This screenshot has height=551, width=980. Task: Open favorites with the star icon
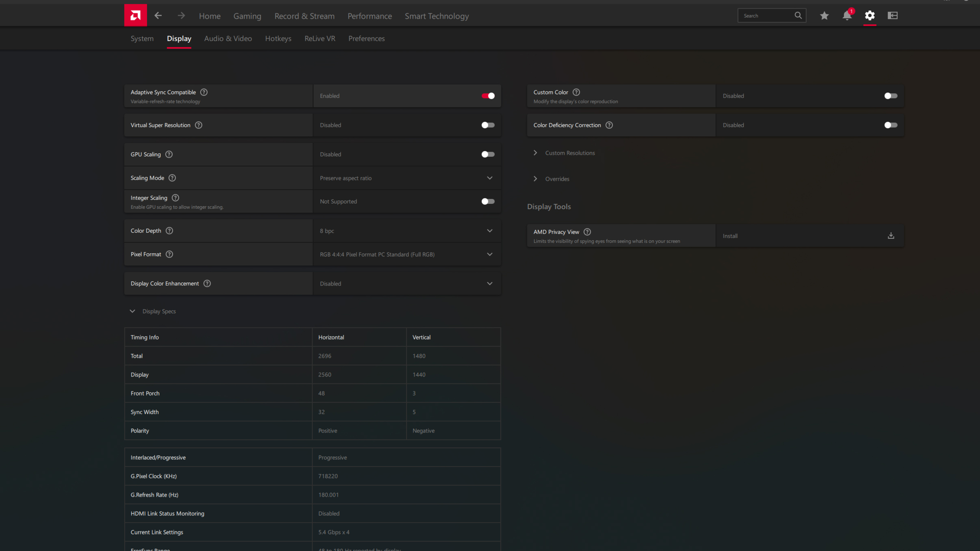[x=824, y=16]
